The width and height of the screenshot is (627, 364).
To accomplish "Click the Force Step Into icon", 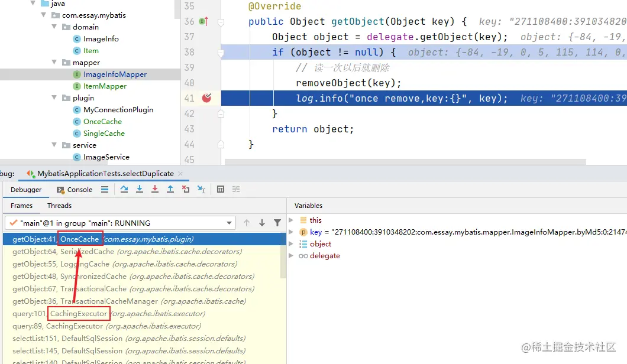I will (x=155, y=189).
